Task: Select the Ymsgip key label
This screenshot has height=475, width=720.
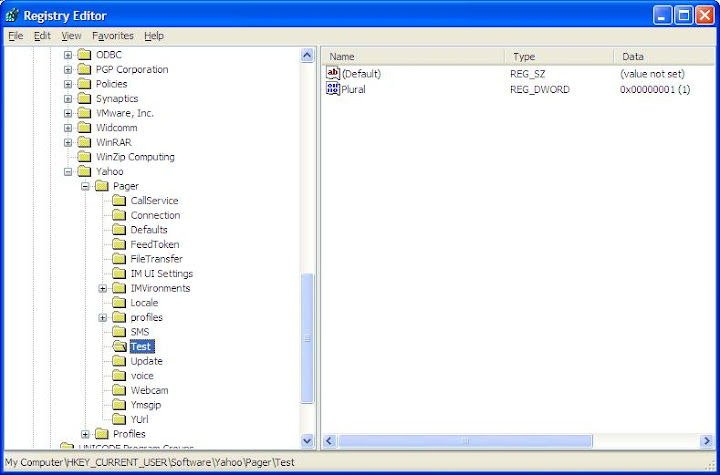Action: pos(146,405)
